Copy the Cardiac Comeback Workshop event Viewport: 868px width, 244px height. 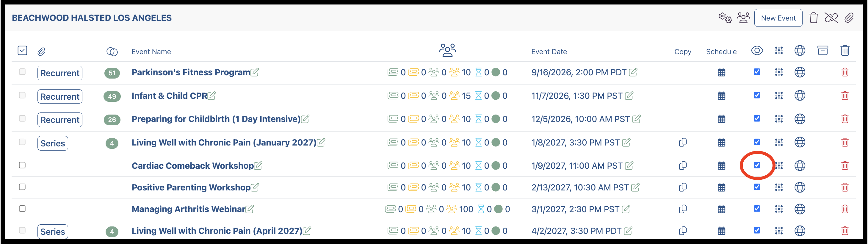pos(683,165)
